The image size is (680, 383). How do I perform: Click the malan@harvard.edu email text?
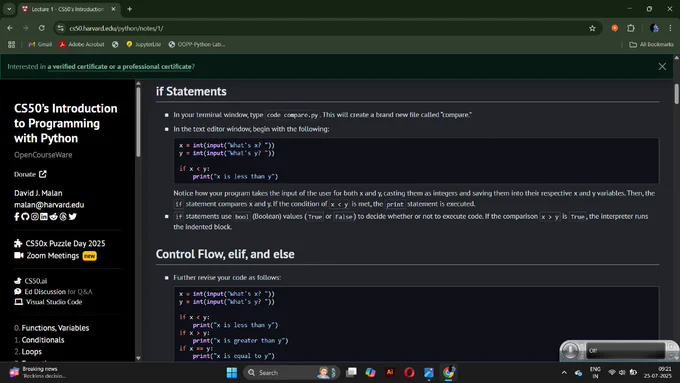49,205
